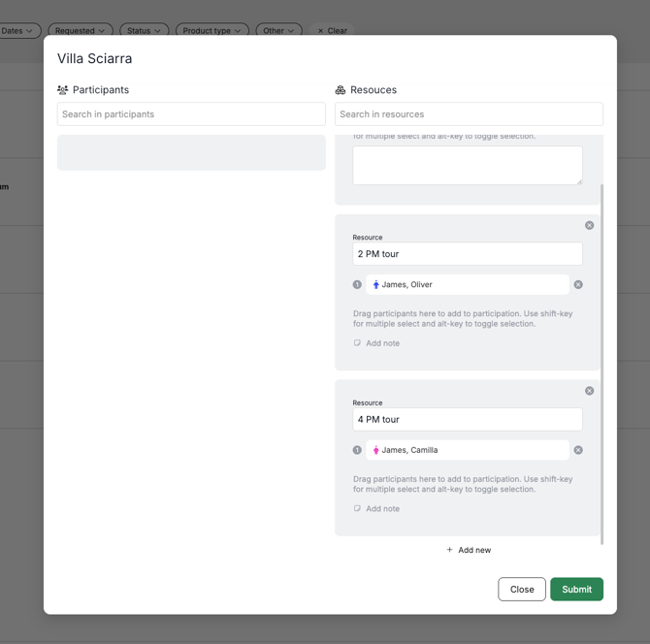The width and height of the screenshot is (650, 644).
Task: Open the Status filter dropdown
Action: 144,31
